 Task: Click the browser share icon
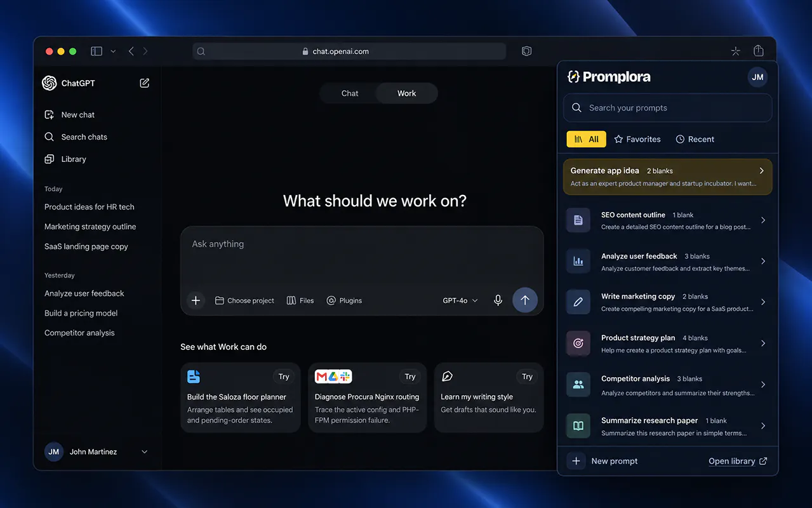pos(758,51)
